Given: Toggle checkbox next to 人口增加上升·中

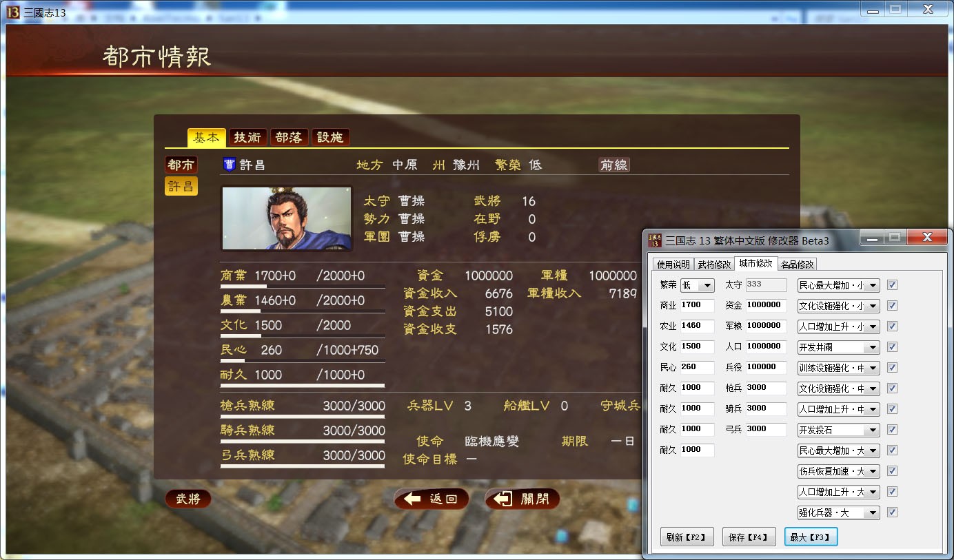Looking at the screenshot, I should pos(892,409).
